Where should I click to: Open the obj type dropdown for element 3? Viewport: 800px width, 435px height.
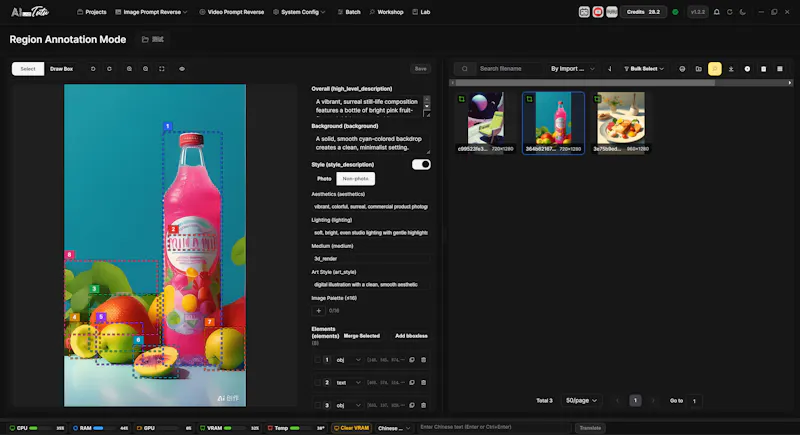pos(348,405)
